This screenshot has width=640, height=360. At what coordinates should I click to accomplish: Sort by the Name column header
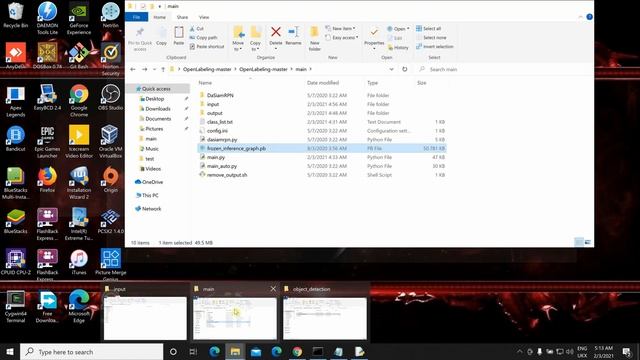point(205,83)
